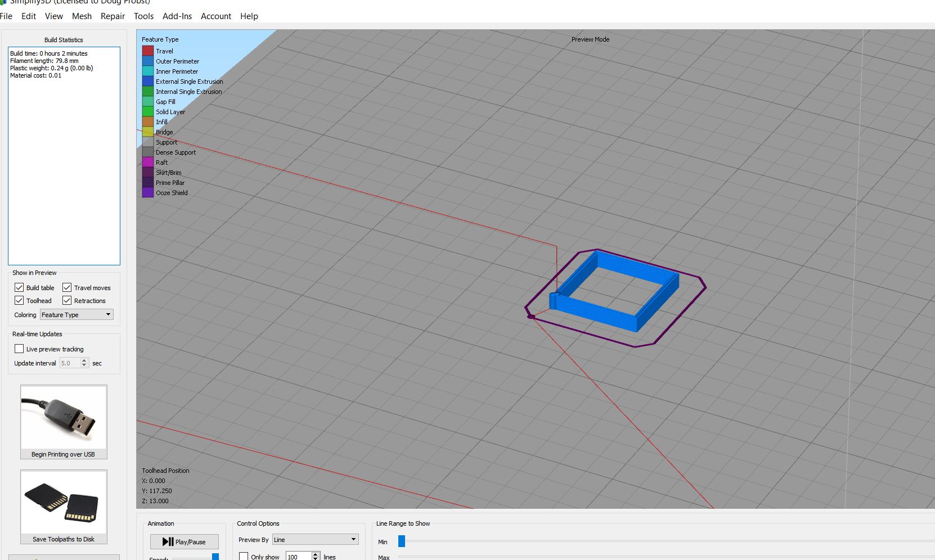Click the Only show lines number field
Screen dimensions: 935x560
pyautogui.click(x=298, y=557)
